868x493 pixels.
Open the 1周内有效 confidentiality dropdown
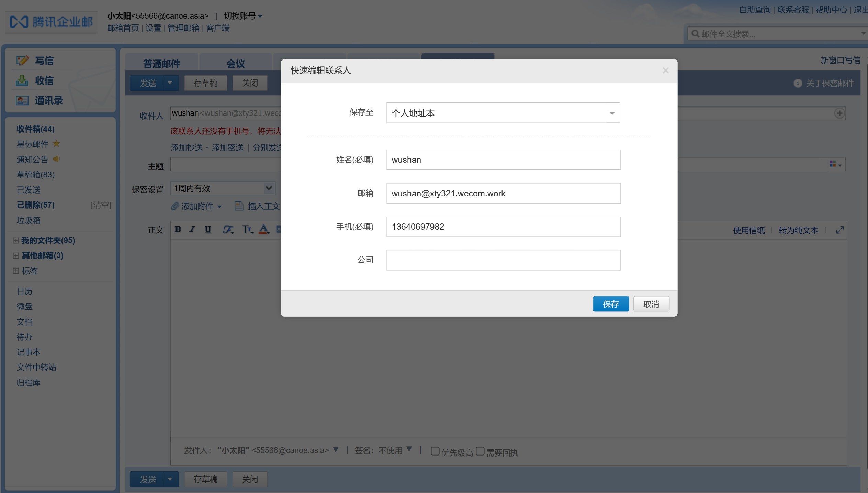[223, 188]
